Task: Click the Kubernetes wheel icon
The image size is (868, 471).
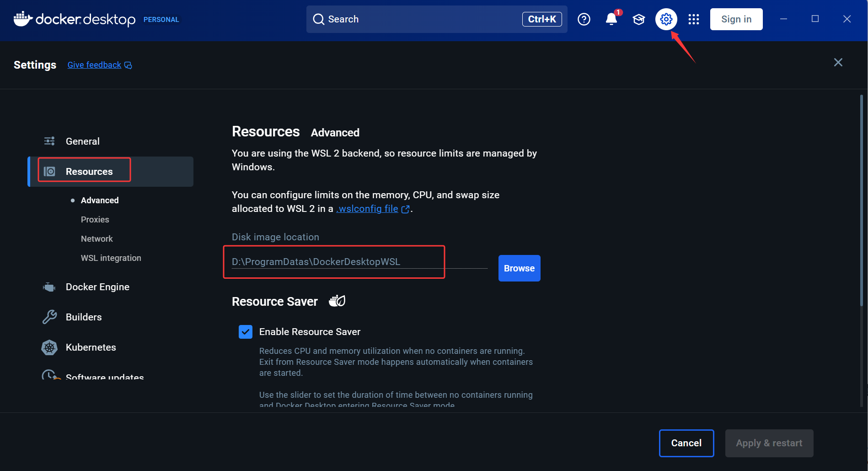Action: click(x=49, y=347)
